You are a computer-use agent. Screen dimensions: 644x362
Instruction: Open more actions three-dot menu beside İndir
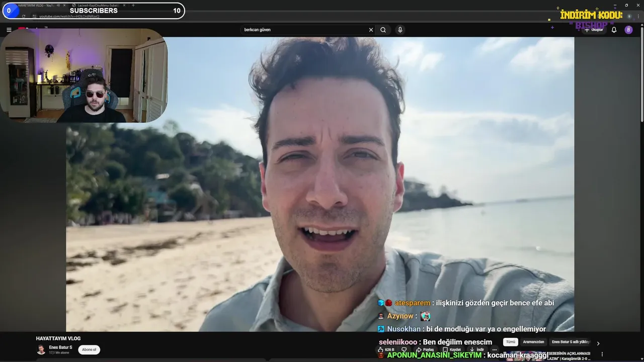click(495, 349)
